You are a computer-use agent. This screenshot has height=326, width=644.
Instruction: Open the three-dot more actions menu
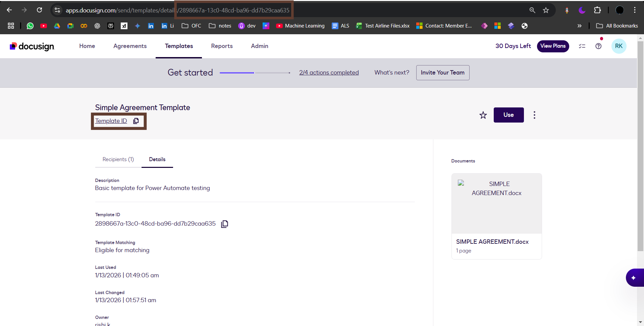[x=534, y=115]
